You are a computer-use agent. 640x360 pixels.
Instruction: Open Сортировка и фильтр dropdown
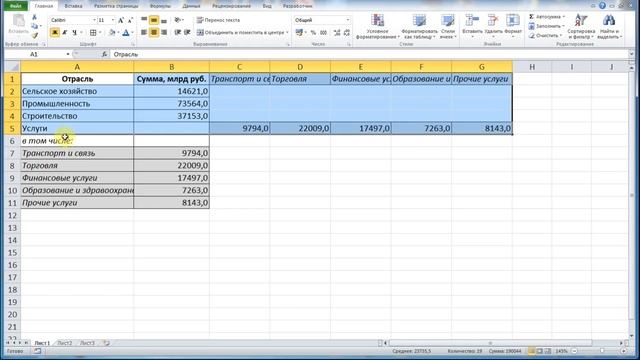[581, 27]
